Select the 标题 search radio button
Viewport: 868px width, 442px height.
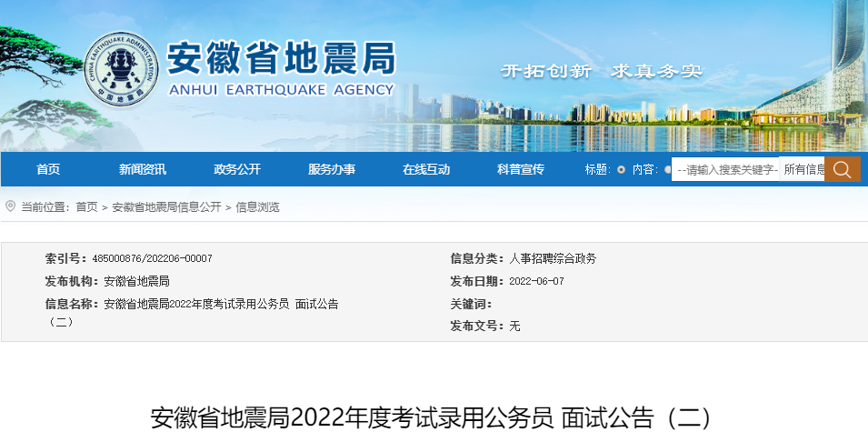click(621, 169)
